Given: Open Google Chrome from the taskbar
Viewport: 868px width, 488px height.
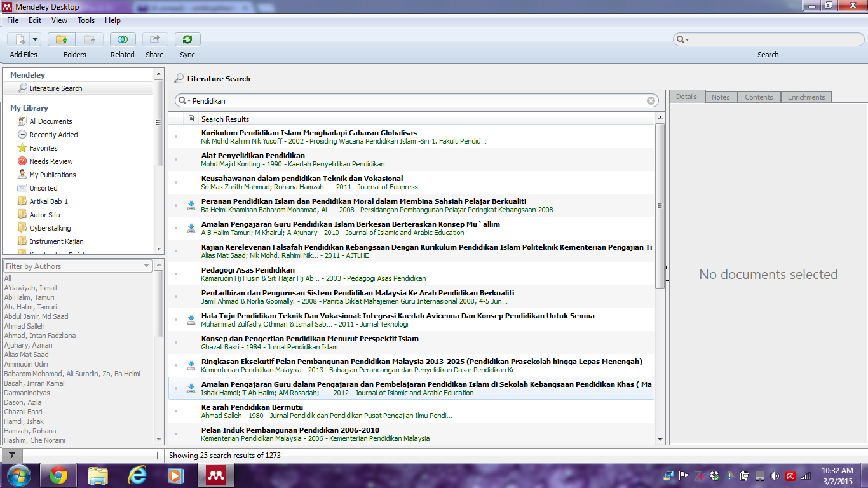Looking at the screenshot, I should tap(58, 475).
